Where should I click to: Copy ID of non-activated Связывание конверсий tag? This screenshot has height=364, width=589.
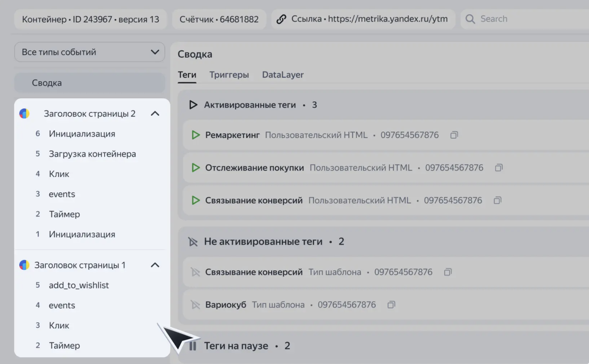tap(448, 272)
